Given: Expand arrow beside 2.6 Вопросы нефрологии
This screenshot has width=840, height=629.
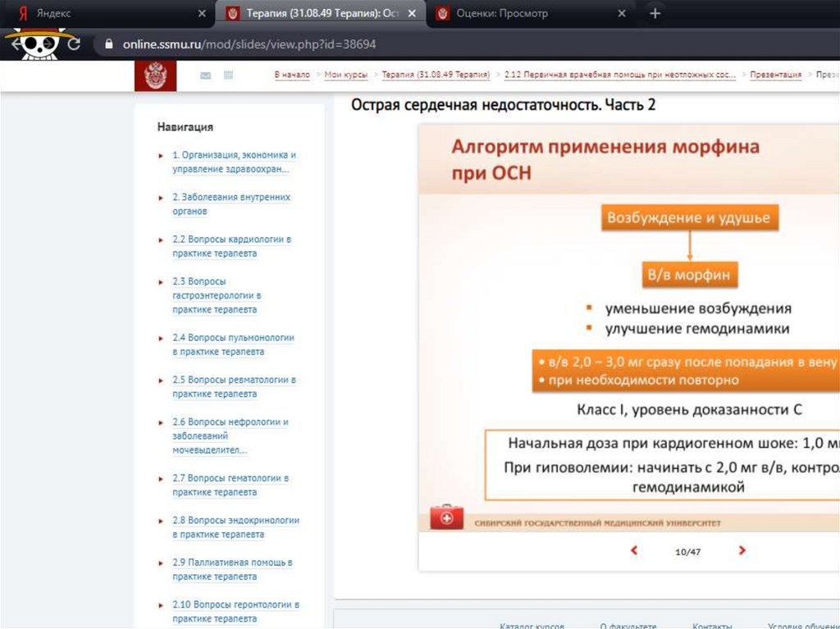Looking at the screenshot, I should click(x=161, y=422).
